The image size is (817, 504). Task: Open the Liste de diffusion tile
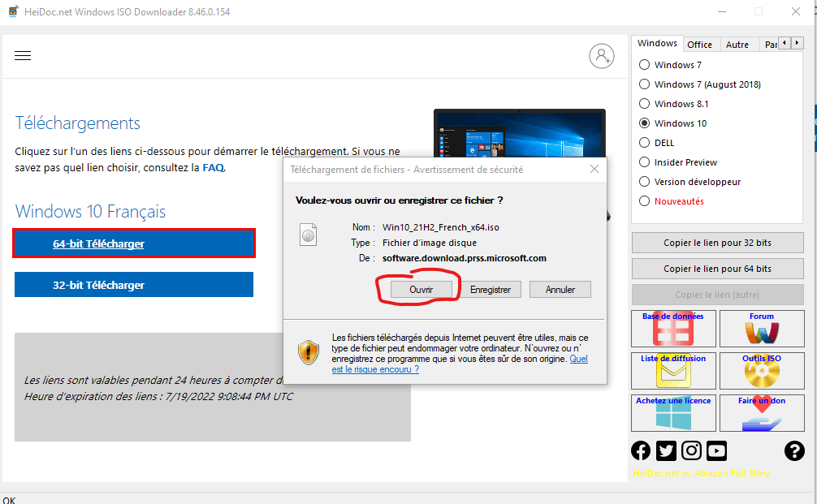click(x=673, y=371)
